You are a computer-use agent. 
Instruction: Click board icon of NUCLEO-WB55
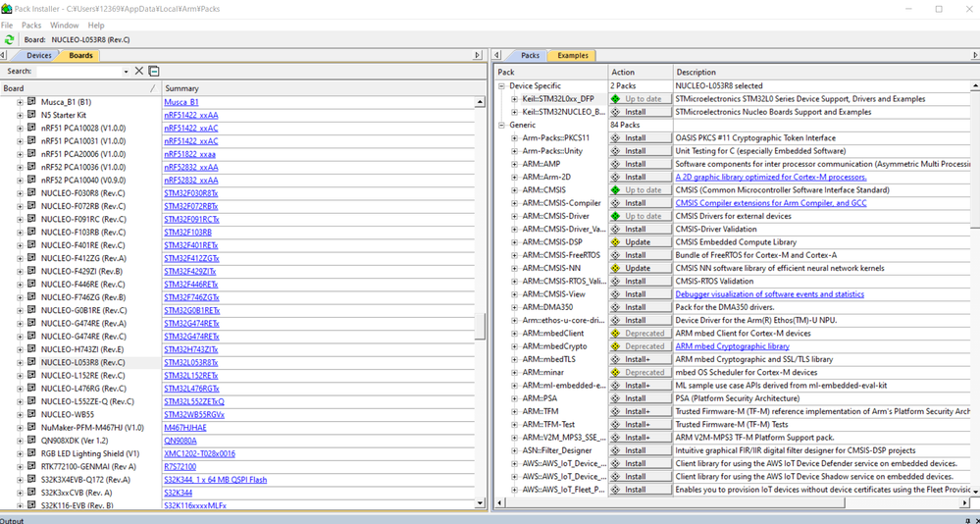[x=31, y=414]
